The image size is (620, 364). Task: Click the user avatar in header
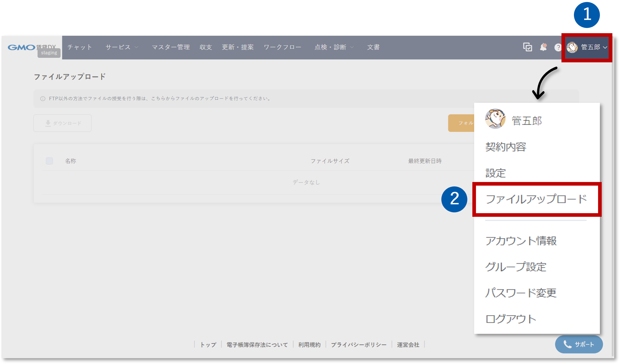(x=572, y=47)
